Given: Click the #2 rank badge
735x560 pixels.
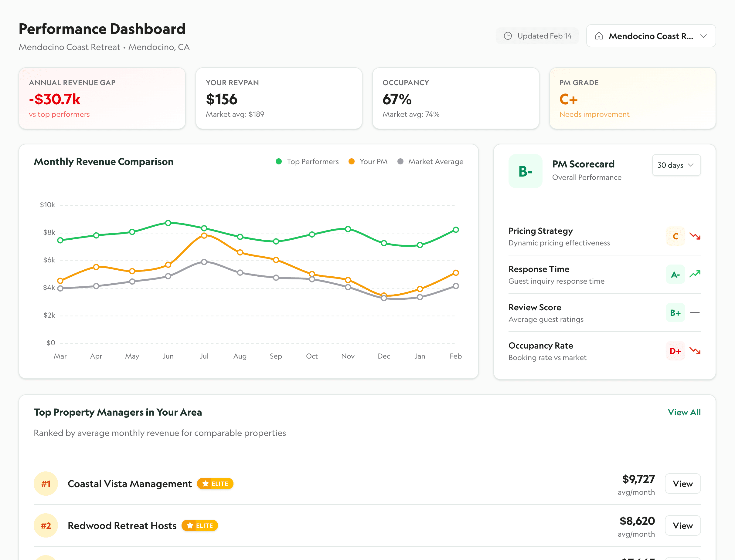Looking at the screenshot, I should [x=46, y=526].
